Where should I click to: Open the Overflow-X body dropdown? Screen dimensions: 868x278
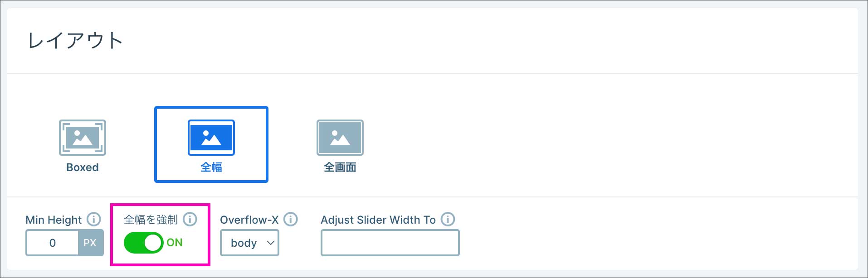coord(249,243)
